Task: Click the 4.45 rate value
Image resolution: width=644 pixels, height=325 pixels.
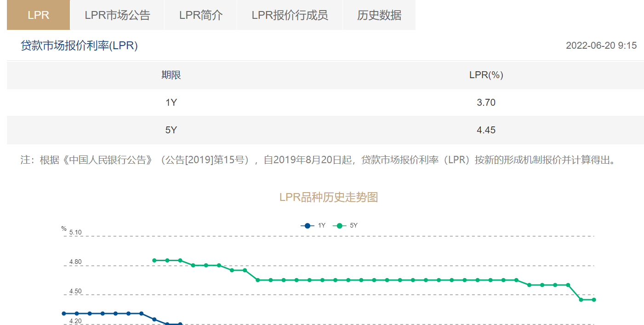Action: click(486, 130)
